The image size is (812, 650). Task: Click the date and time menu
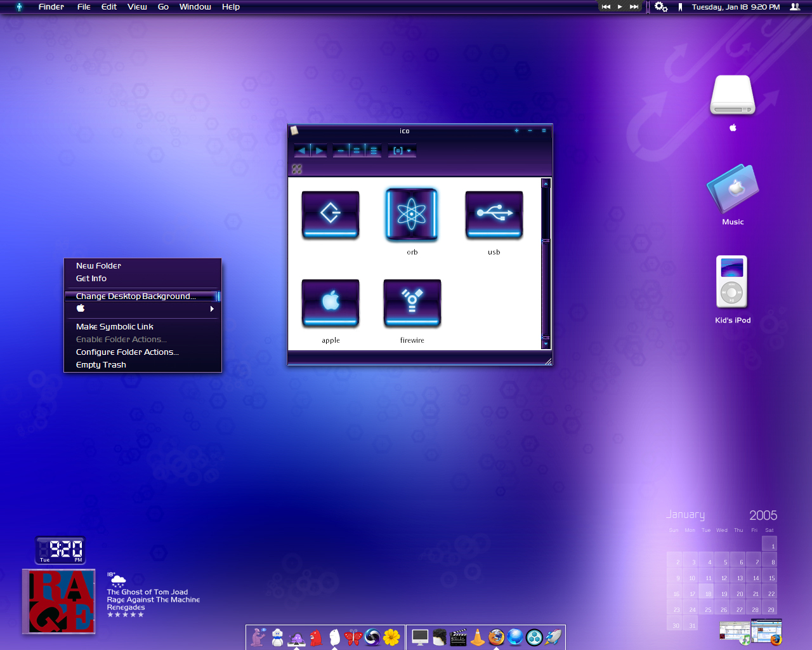(x=736, y=7)
